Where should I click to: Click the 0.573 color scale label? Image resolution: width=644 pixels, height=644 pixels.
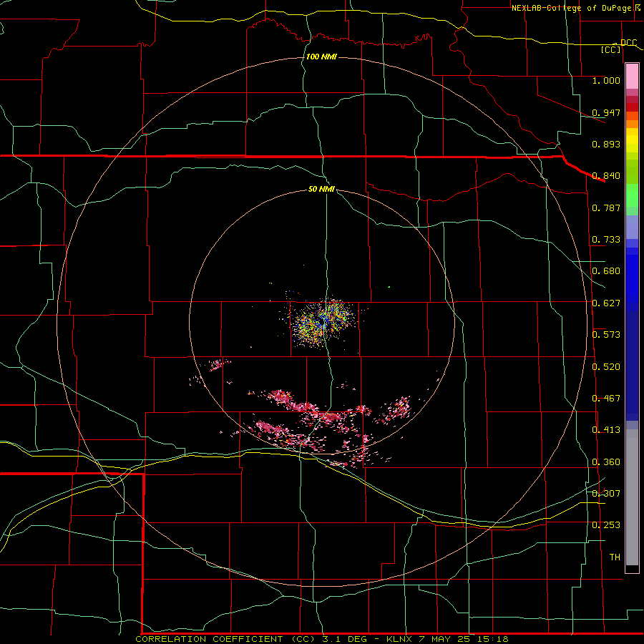tap(606, 335)
